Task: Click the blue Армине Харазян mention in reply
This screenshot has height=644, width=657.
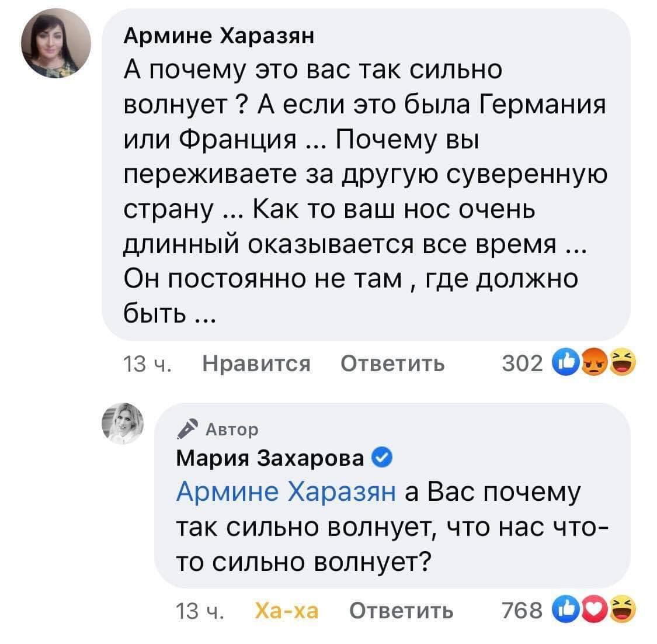Action: (x=286, y=491)
